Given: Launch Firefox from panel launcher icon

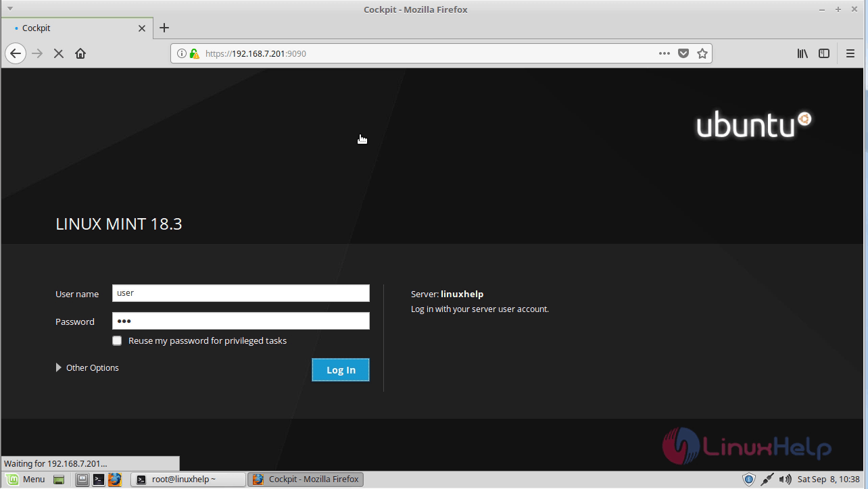Looking at the screenshot, I should point(115,480).
